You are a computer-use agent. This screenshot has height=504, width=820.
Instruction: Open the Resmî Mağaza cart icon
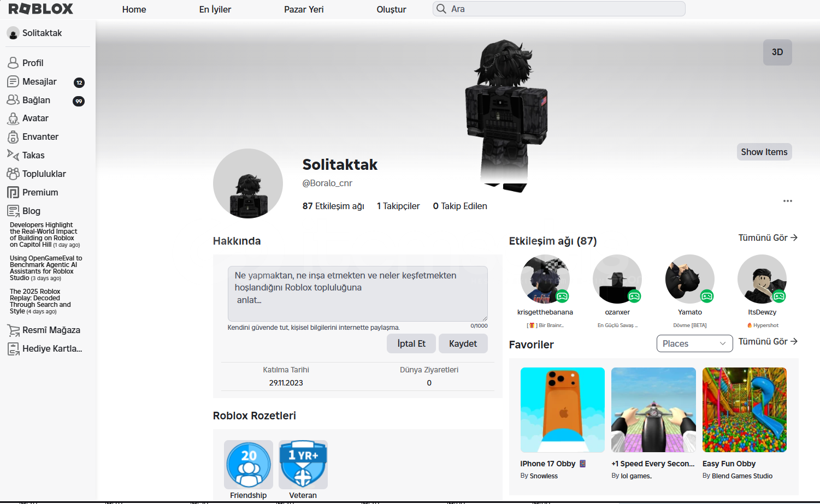(x=13, y=330)
